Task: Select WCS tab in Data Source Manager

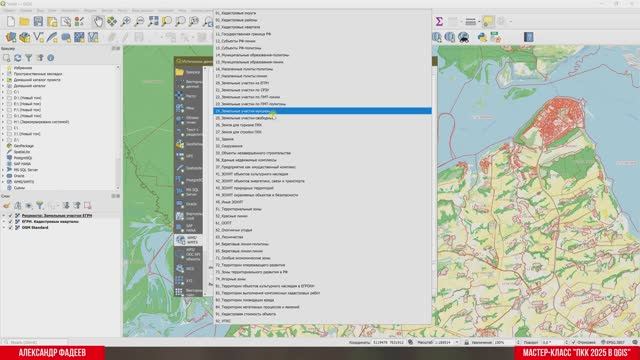Action: pos(189,269)
